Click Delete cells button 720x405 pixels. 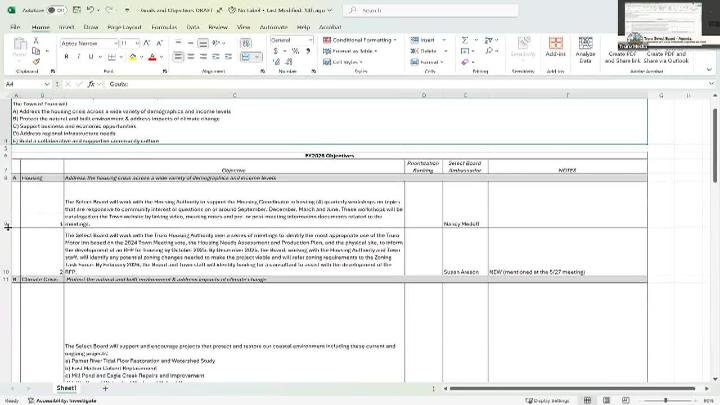pyautogui.click(x=424, y=51)
